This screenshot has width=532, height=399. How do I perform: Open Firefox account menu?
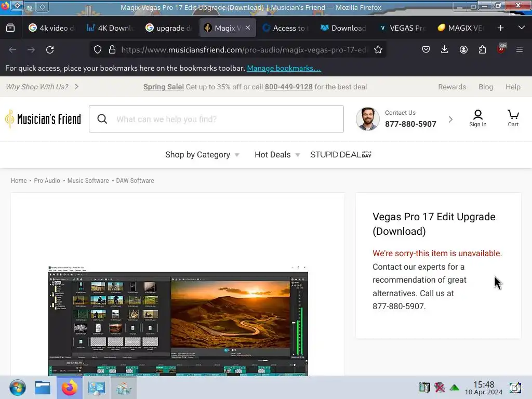click(463, 50)
